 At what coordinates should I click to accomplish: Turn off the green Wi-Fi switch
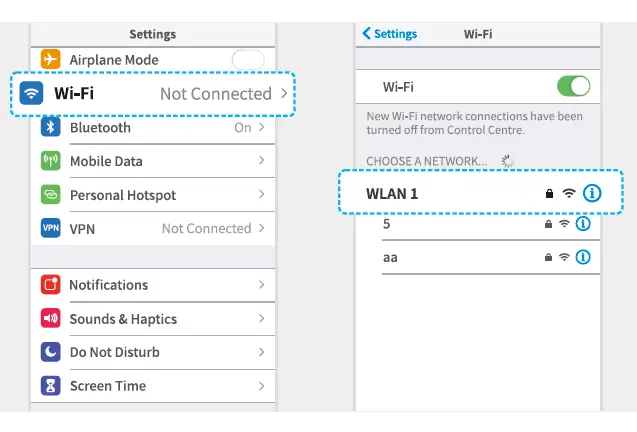pos(573,87)
